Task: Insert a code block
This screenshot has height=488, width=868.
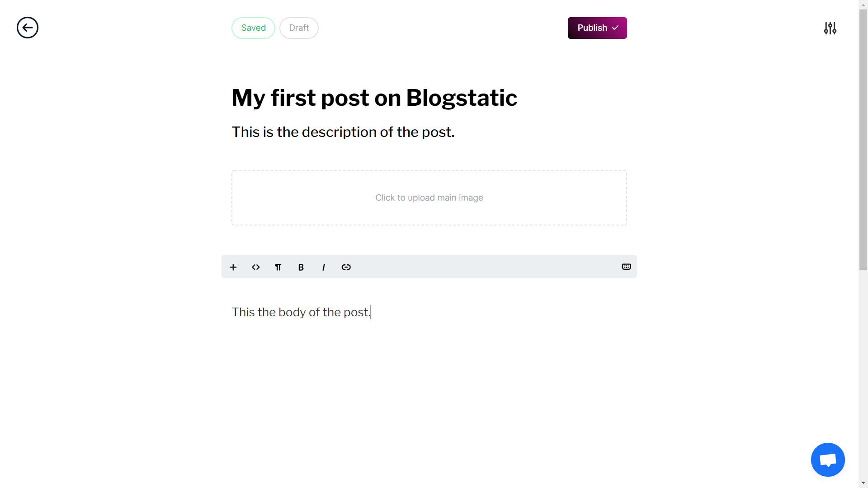Action: [x=255, y=267]
